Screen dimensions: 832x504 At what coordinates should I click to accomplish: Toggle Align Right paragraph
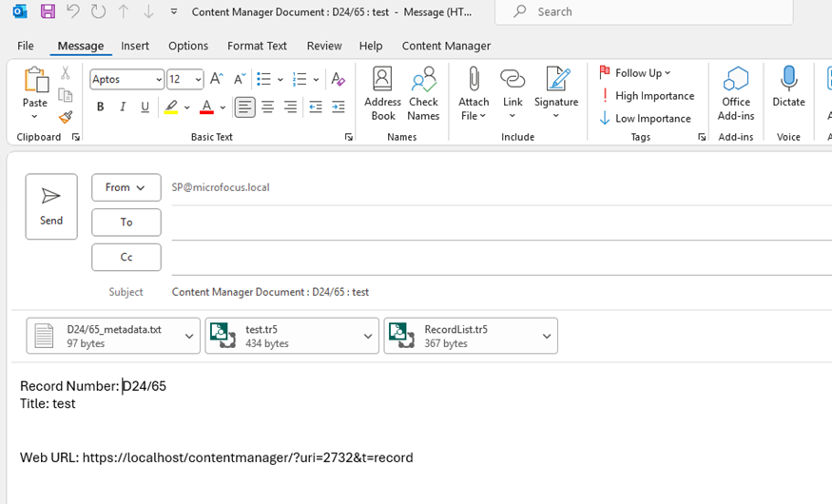(290, 107)
